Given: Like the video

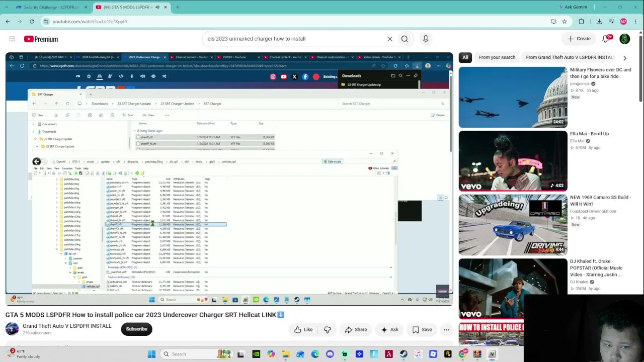Looking at the screenshot, I should 303,330.
